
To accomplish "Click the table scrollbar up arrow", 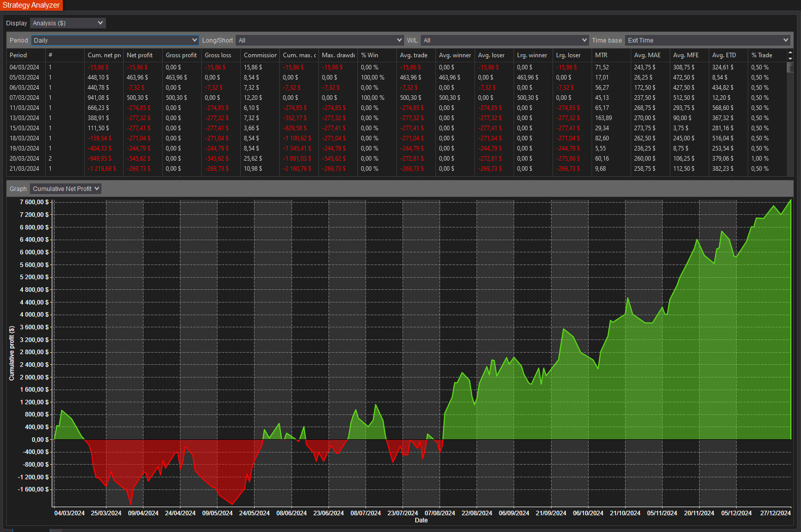I will tap(790, 52).
